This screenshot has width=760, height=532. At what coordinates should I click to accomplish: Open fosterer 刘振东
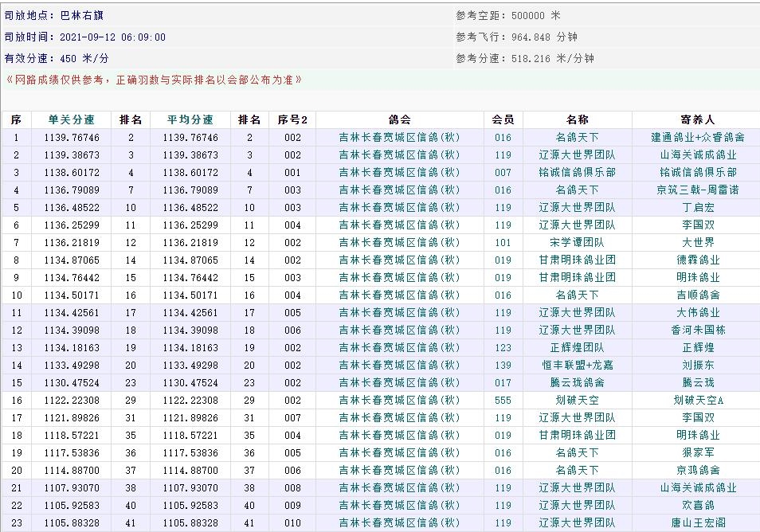click(698, 365)
